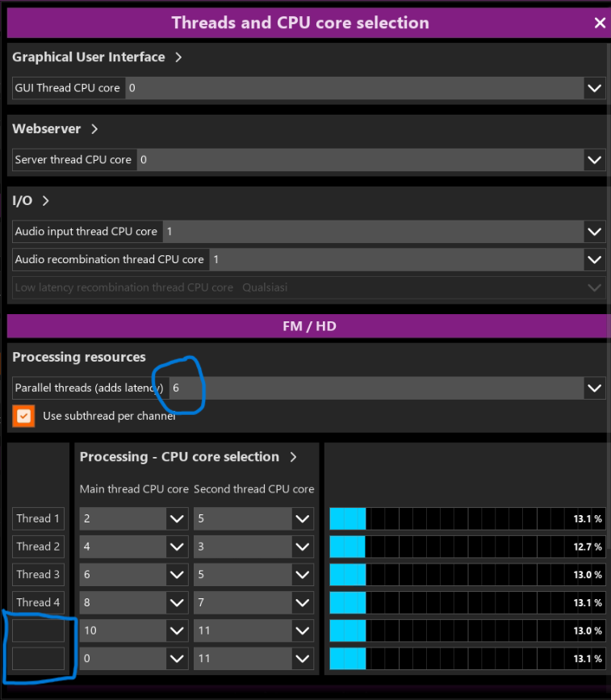Click the Thread 2 load meter at 12.7 %

(x=467, y=547)
